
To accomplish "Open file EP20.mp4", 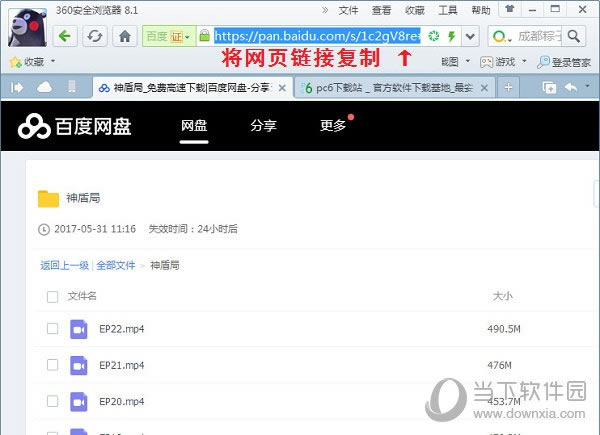I will click(122, 402).
